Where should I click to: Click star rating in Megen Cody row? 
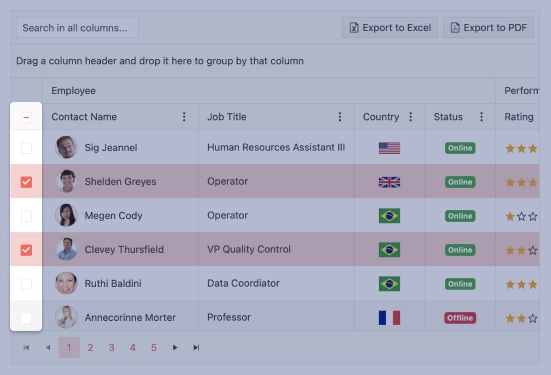(x=522, y=216)
